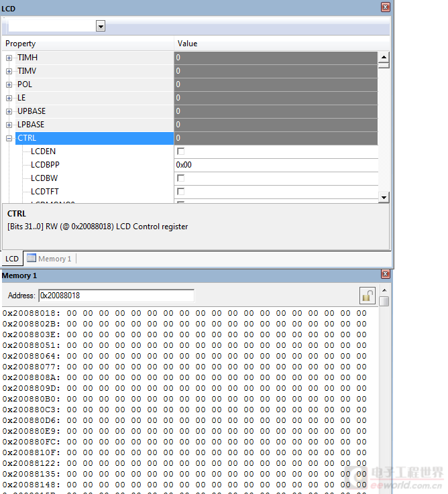
Task: Click the Property column header
Action: pos(88,44)
